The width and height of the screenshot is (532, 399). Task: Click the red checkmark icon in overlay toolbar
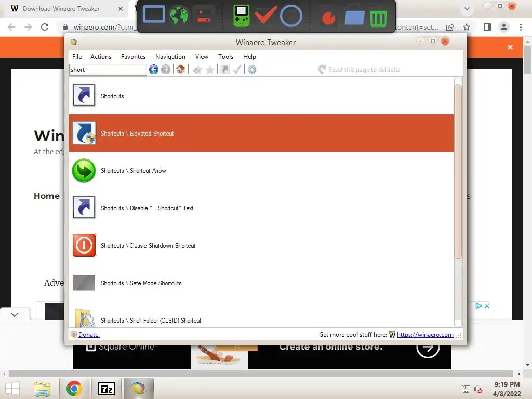click(265, 15)
